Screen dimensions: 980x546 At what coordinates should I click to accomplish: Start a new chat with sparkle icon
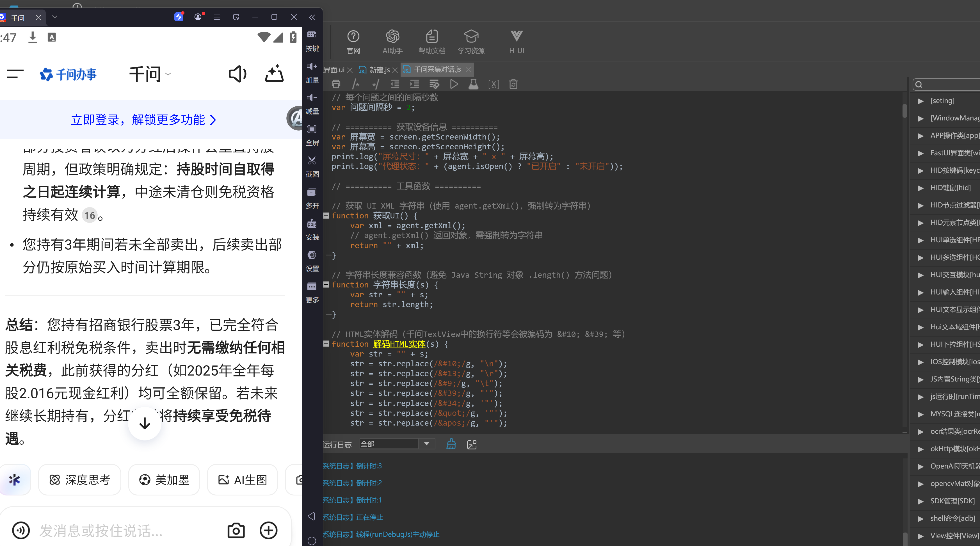coord(274,73)
